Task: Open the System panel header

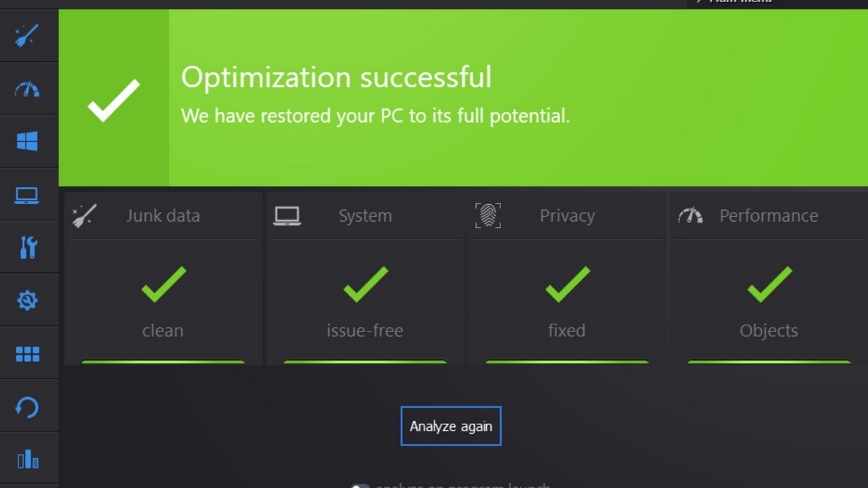Action: (365, 216)
